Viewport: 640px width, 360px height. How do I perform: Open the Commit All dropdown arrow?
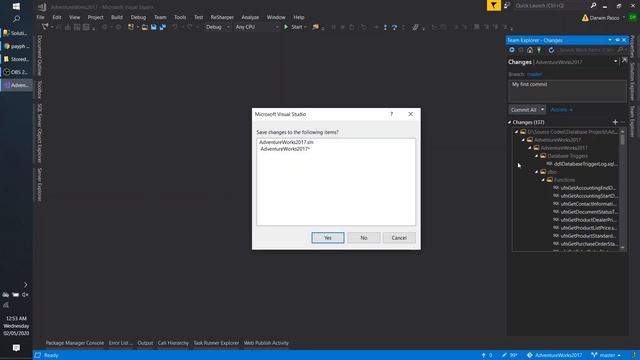point(542,110)
